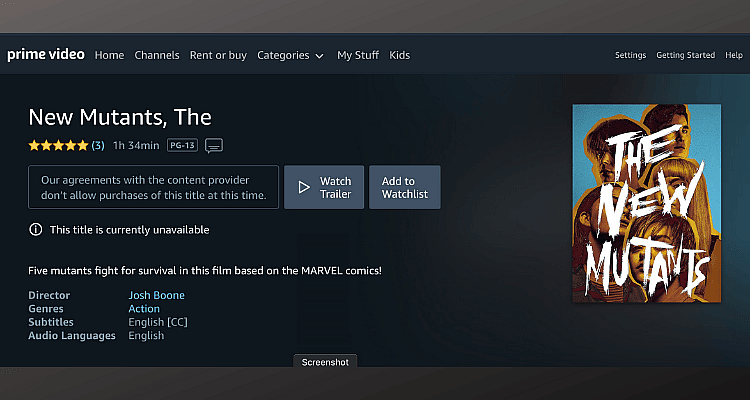This screenshot has width=750, height=400.
Task: Click the subtitles speech bubble icon
Action: coord(214,145)
